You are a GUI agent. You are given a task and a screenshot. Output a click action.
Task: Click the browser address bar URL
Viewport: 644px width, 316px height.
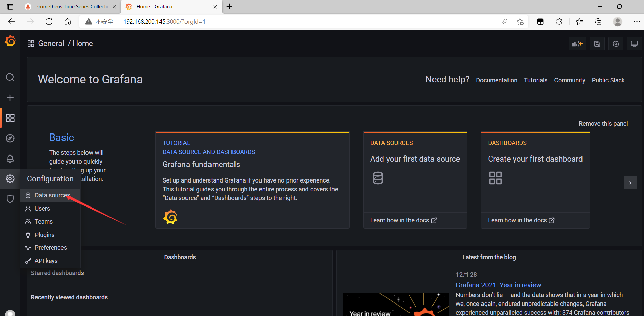[x=165, y=22]
